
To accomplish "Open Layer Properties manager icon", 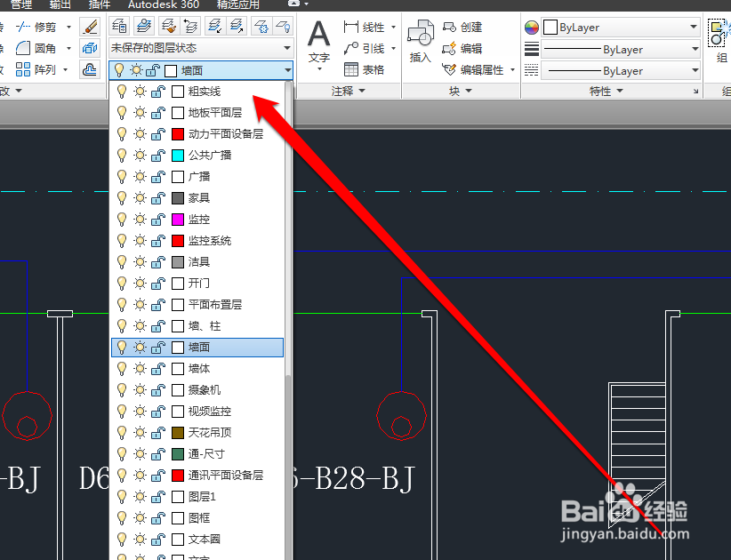I will click(x=120, y=26).
